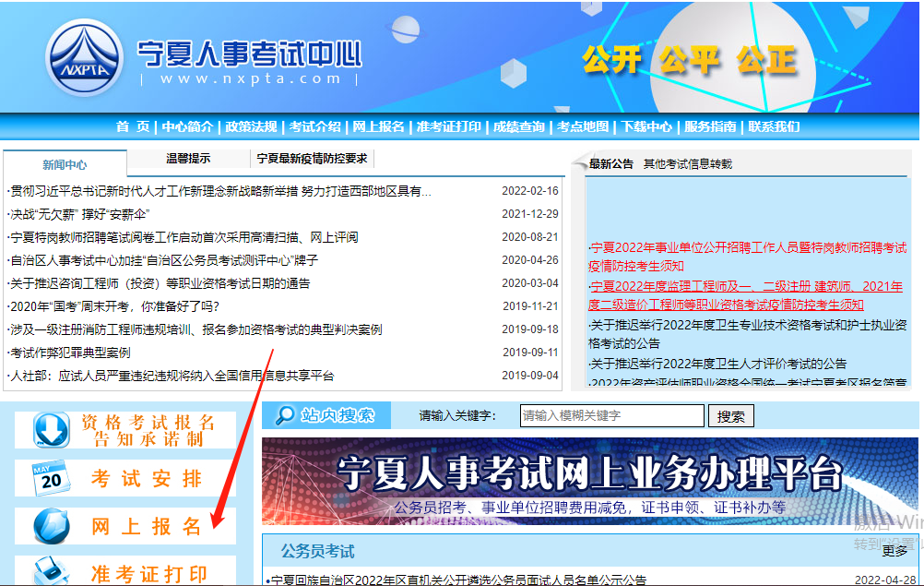924x586 pixels.
Task: Click the 宁夏人事考试中心 site title
Action: (249, 54)
